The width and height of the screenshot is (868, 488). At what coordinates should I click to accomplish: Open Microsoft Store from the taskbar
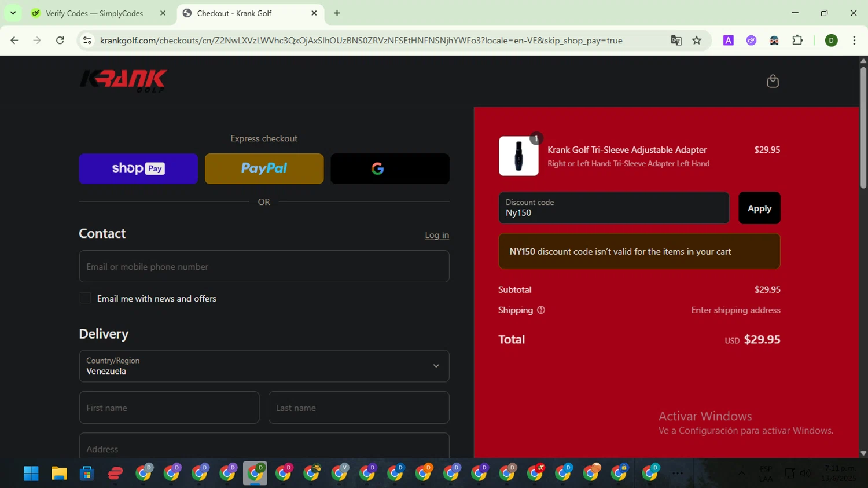[x=87, y=474]
